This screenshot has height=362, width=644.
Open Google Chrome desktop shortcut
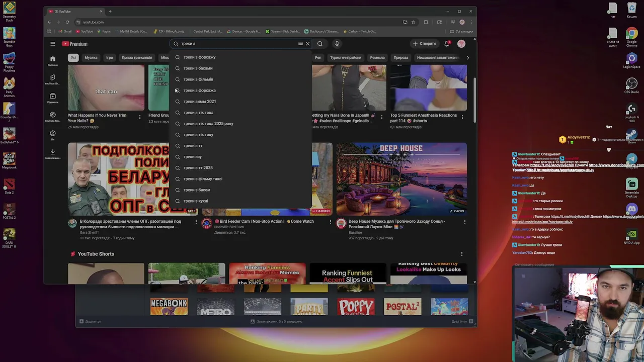point(631,37)
